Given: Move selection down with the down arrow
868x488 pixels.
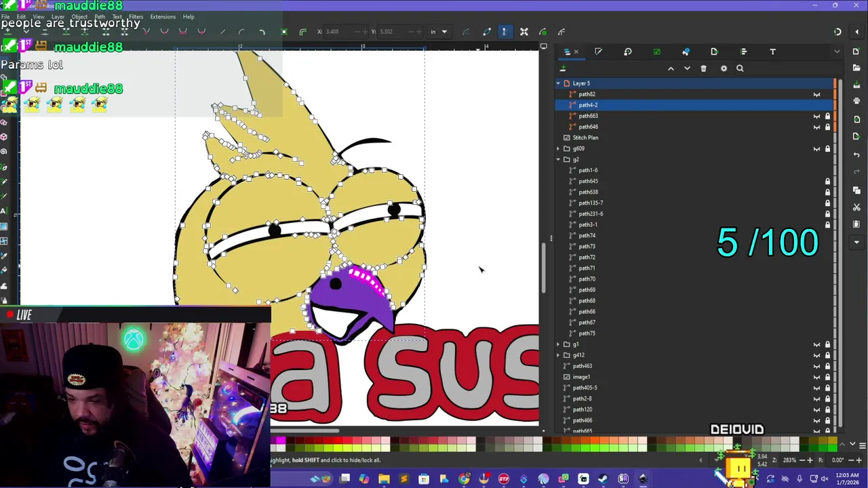Looking at the screenshot, I should tap(687, 68).
